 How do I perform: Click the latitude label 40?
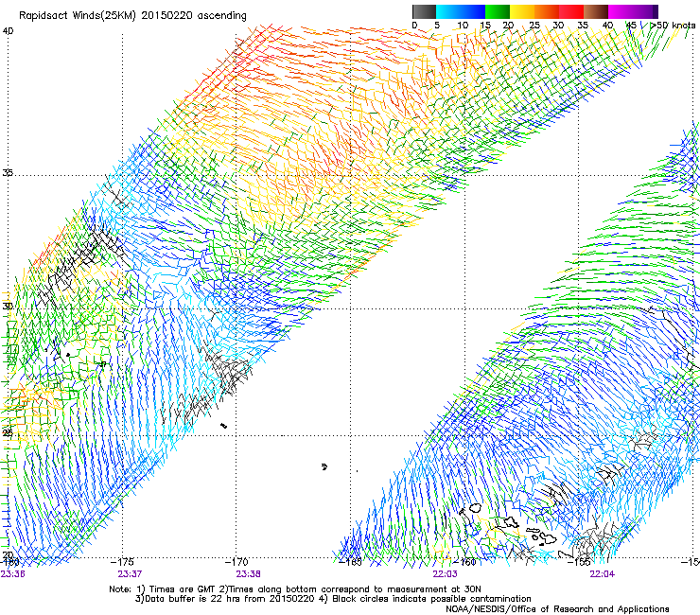8,31
